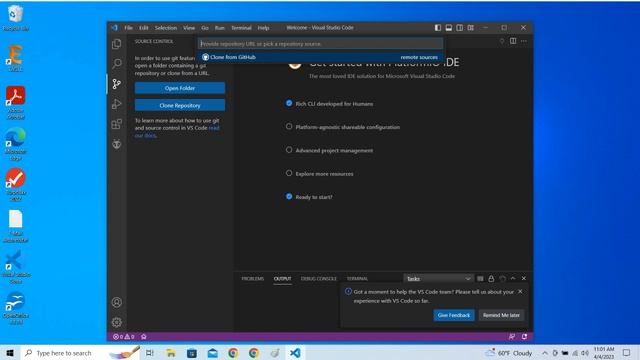Open the Edit menu
The image size is (640, 360).
(144, 28)
